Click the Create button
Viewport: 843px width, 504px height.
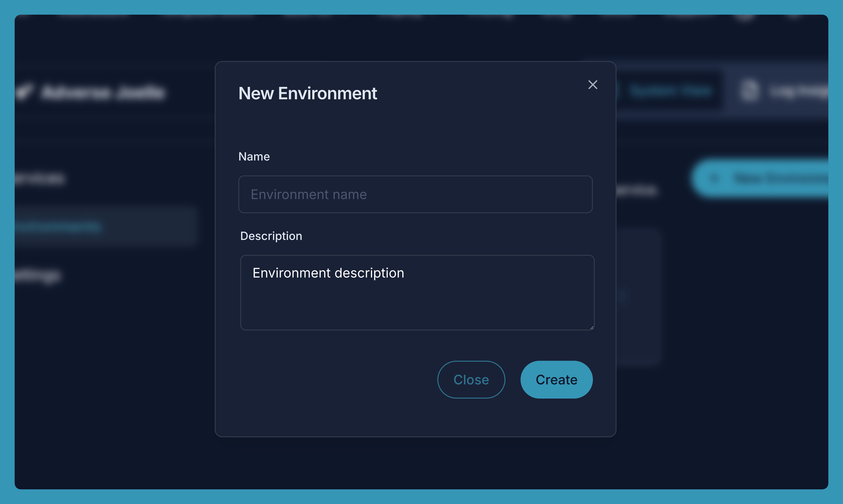click(x=556, y=379)
